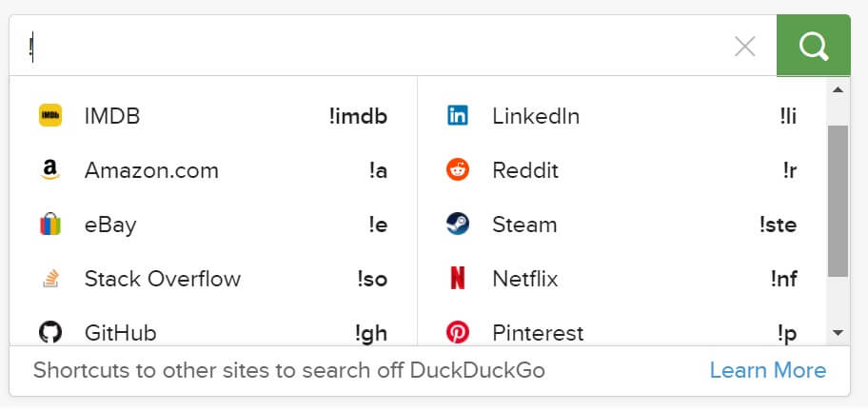Click the eBay shopping bag icon
Viewport: 868px width, 411px height.
coord(49,224)
